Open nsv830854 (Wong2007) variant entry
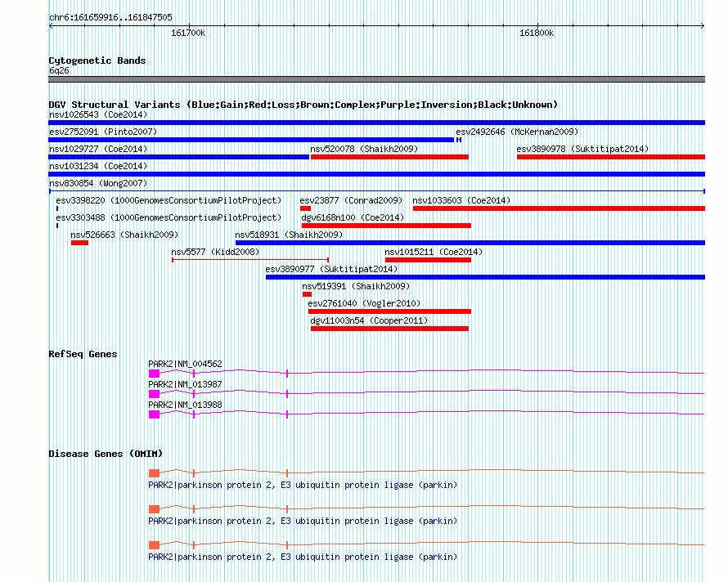 coord(98,183)
